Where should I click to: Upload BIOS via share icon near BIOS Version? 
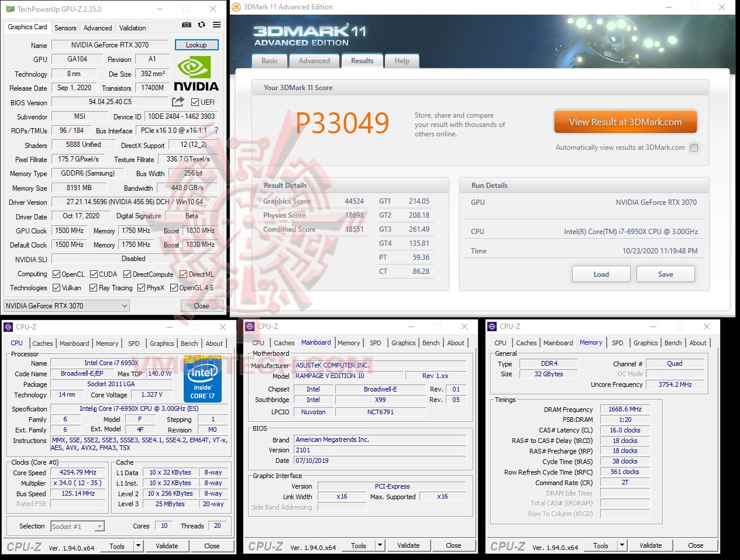(x=177, y=101)
